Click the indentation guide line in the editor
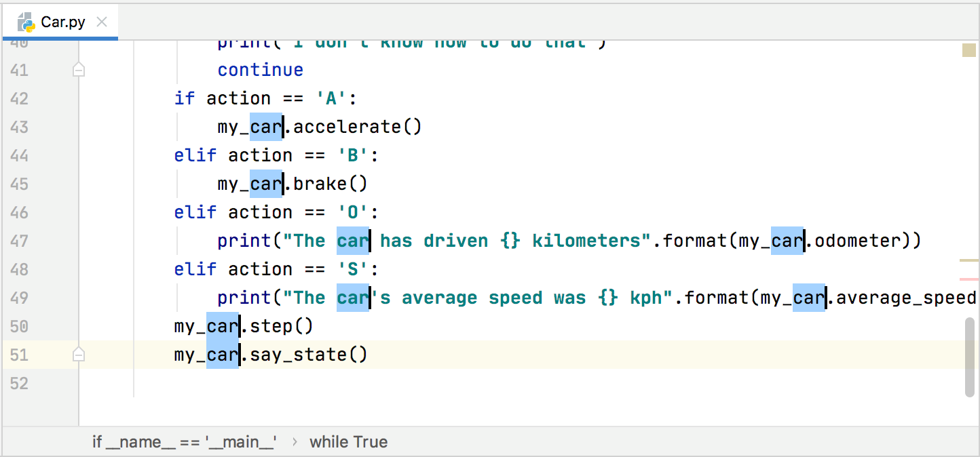 [x=133, y=203]
